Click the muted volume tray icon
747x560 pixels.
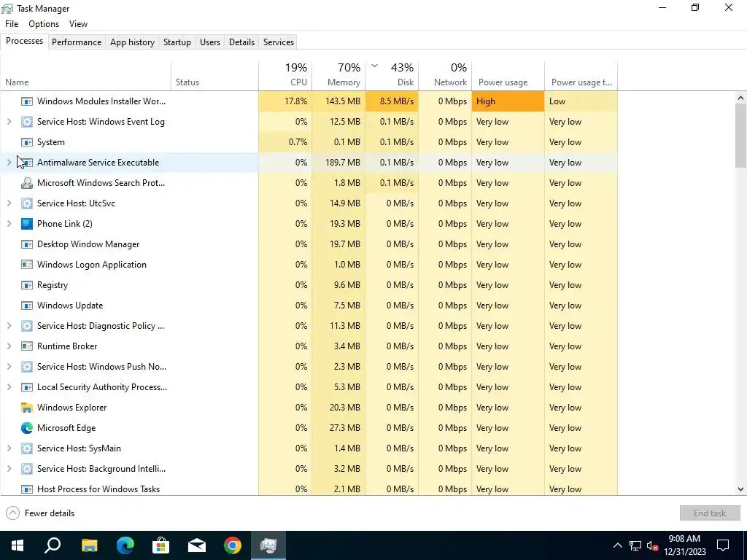coord(653,545)
